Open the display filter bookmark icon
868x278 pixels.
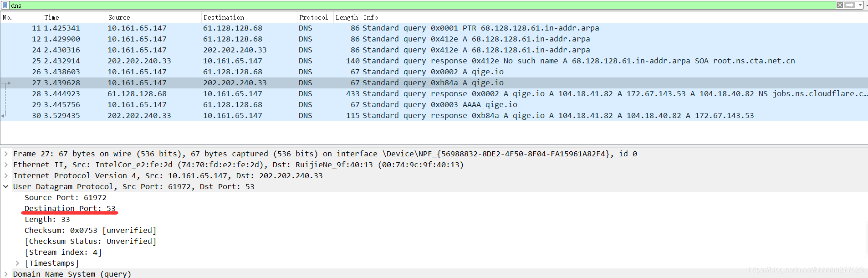tap(5, 5)
